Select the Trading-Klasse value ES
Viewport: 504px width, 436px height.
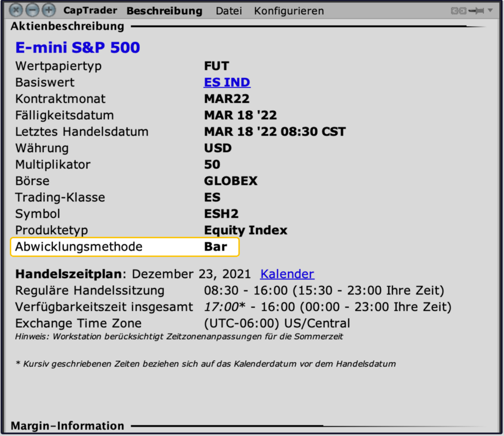click(x=212, y=197)
